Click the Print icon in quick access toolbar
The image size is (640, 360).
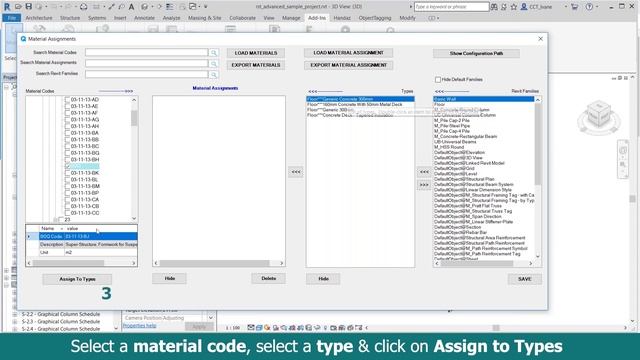point(84,7)
